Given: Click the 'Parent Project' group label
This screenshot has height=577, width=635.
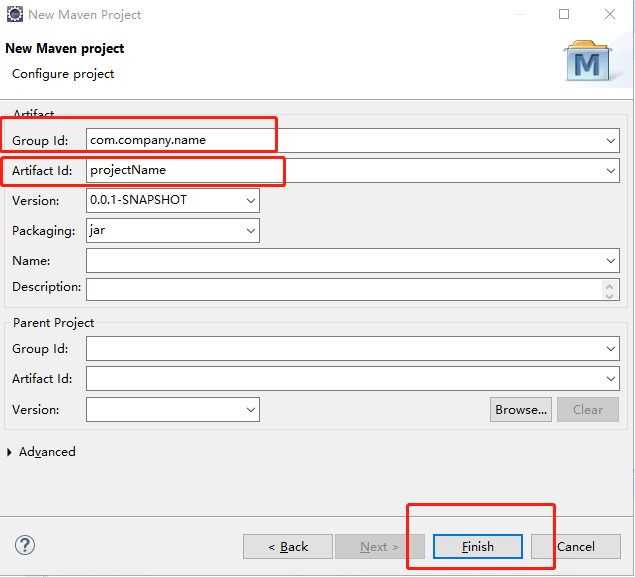Looking at the screenshot, I should tap(53, 323).
